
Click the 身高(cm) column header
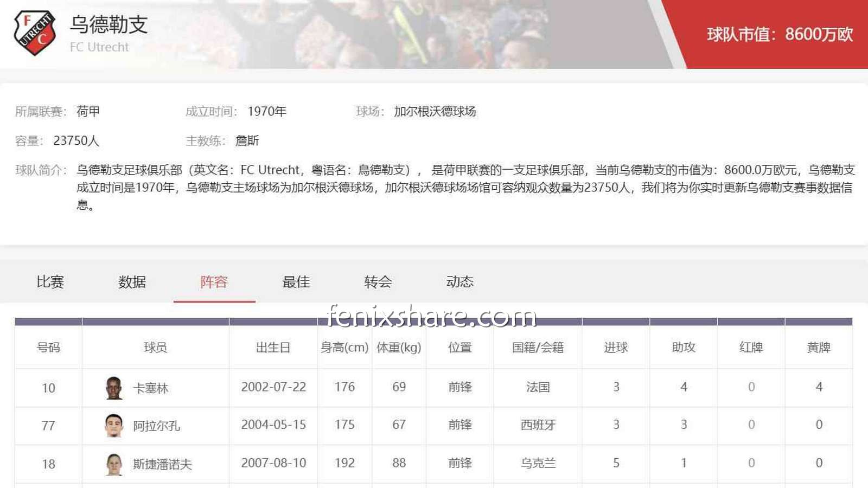tap(344, 348)
